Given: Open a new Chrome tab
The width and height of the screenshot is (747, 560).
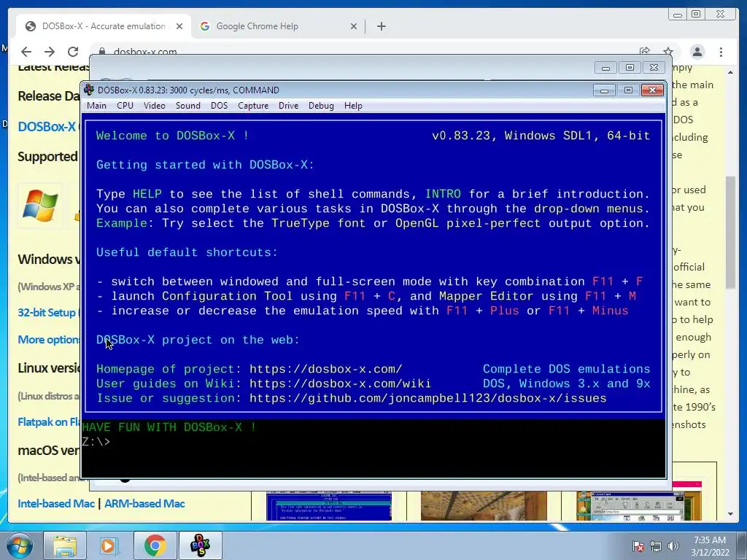Looking at the screenshot, I should [x=381, y=26].
